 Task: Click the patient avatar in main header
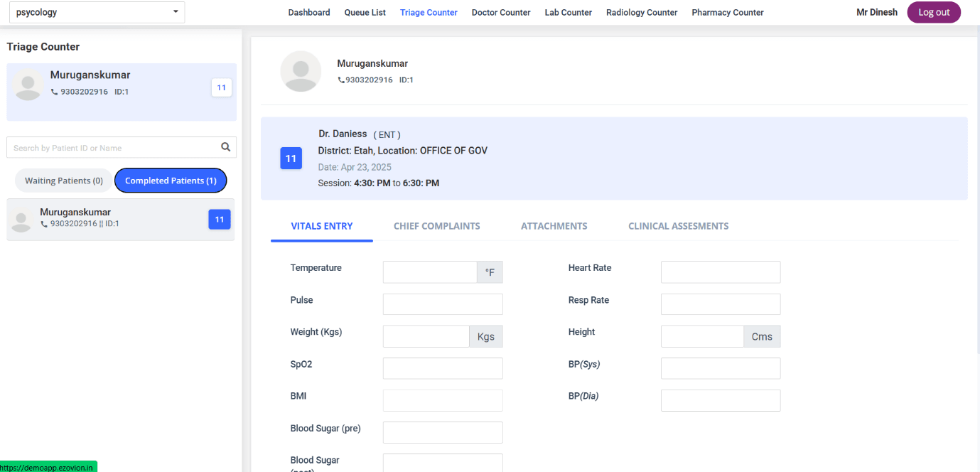click(x=301, y=71)
